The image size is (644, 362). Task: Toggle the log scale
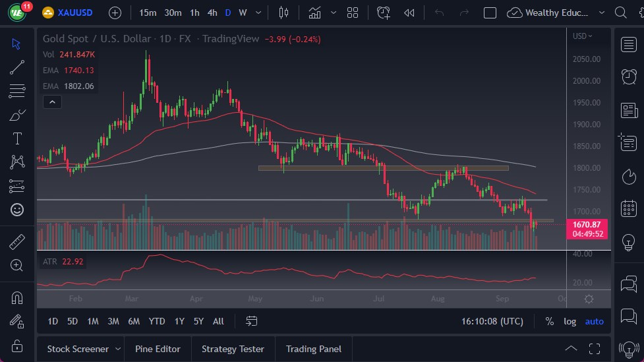click(570, 321)
